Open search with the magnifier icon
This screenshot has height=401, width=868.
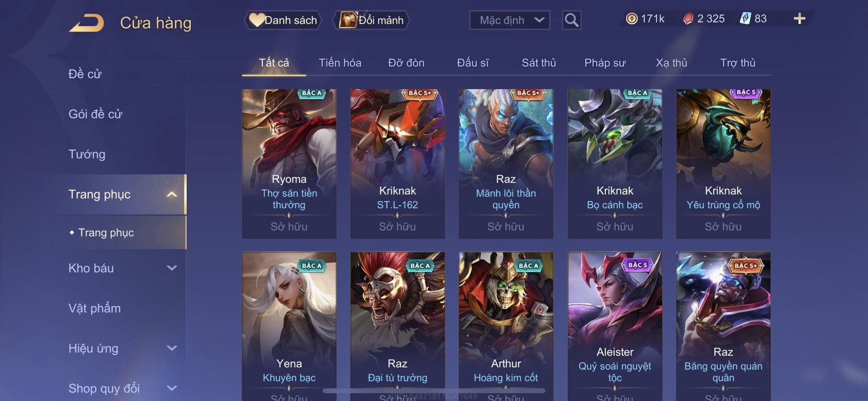click(571, 20)
